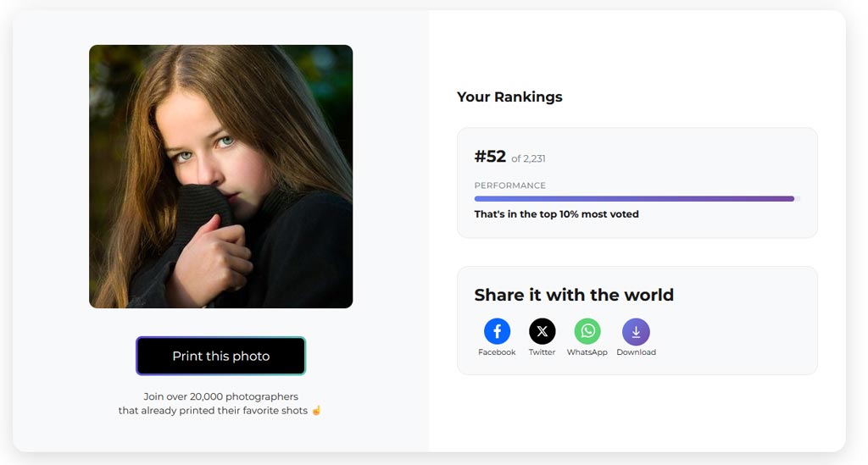
Task: Click the purple Performance progress bar
Action: (634, 199)
